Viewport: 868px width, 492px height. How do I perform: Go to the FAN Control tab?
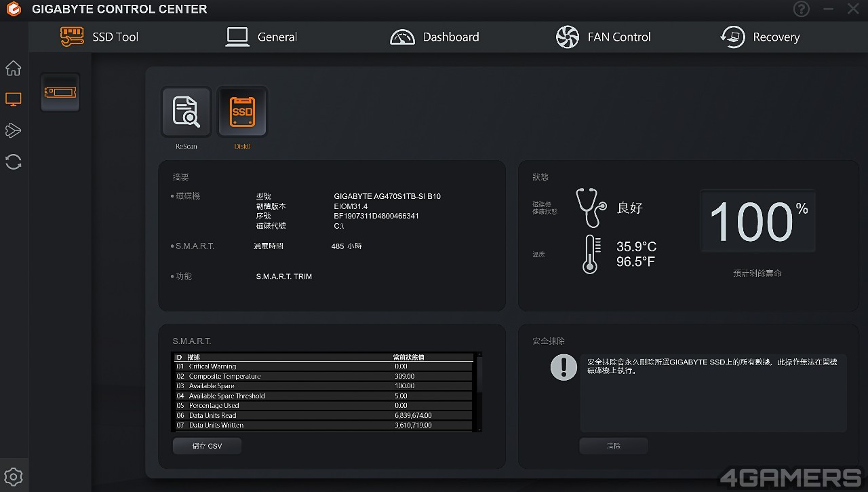pos(603,37)
